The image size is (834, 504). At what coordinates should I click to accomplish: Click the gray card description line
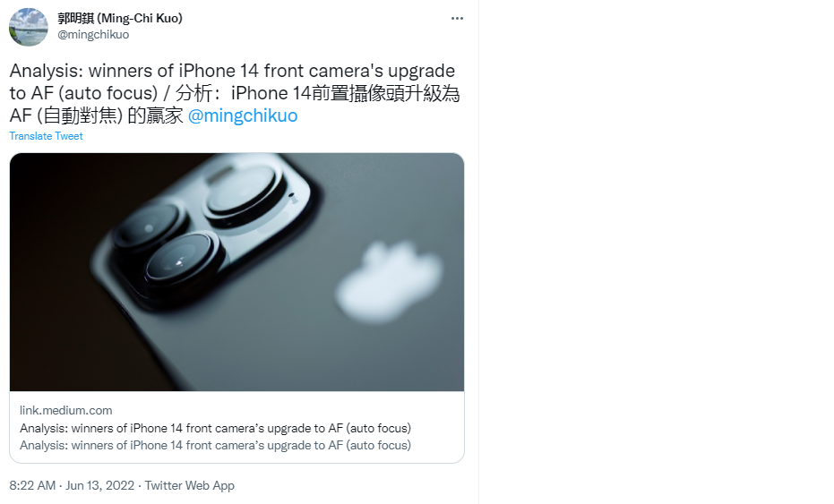tap(215, 445)
